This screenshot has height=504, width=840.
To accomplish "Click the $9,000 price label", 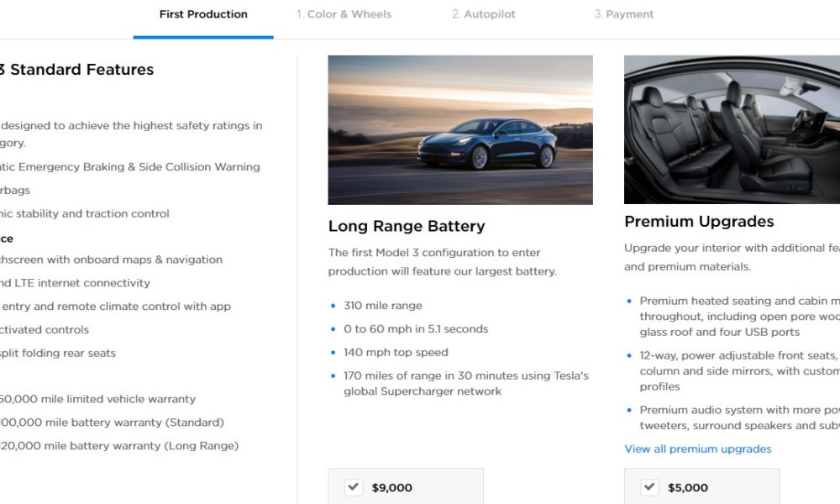I will point(392,487).
